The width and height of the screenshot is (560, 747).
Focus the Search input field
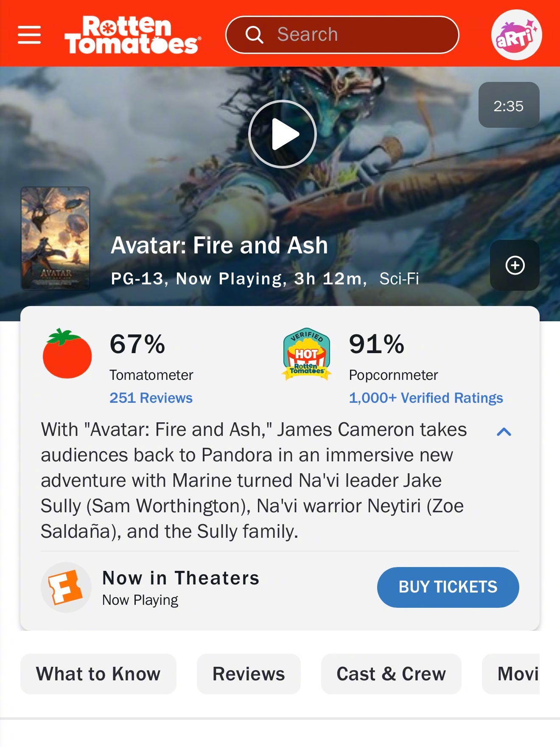(342, 35)
